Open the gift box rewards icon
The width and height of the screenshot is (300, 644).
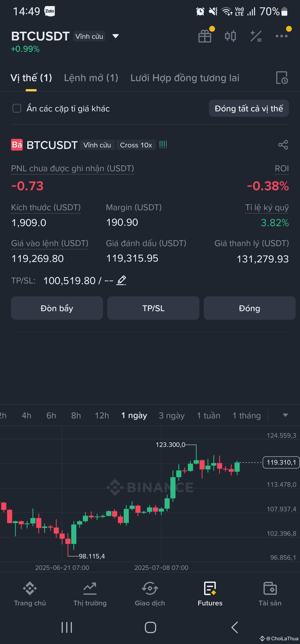[x=205, y=36]
